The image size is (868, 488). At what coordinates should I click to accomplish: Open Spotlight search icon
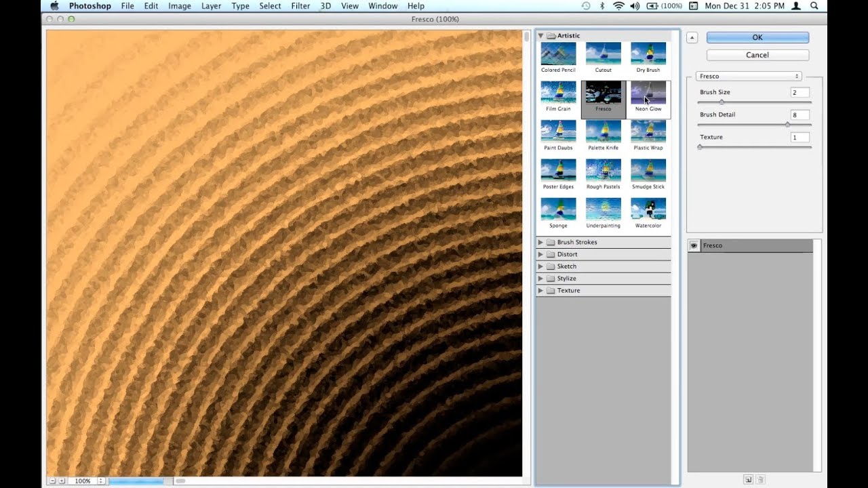point(814,6)
